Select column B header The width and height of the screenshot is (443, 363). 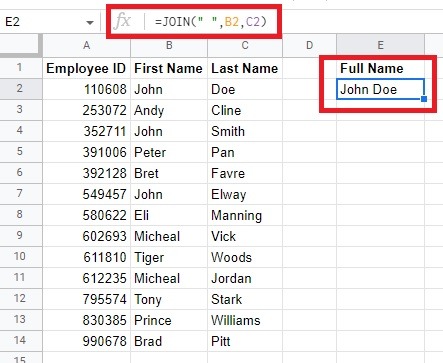point(169,45)
